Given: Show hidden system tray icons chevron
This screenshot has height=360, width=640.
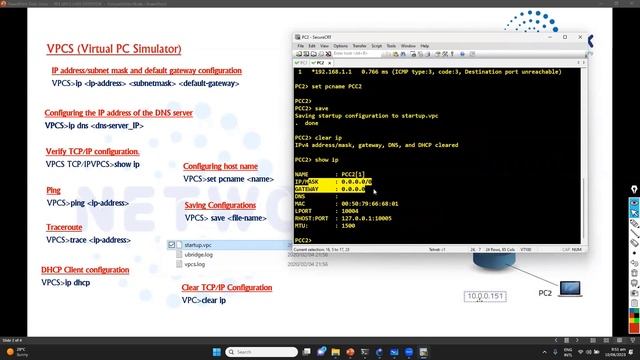Looking at the screenshot, I should [x=544, y=352].
